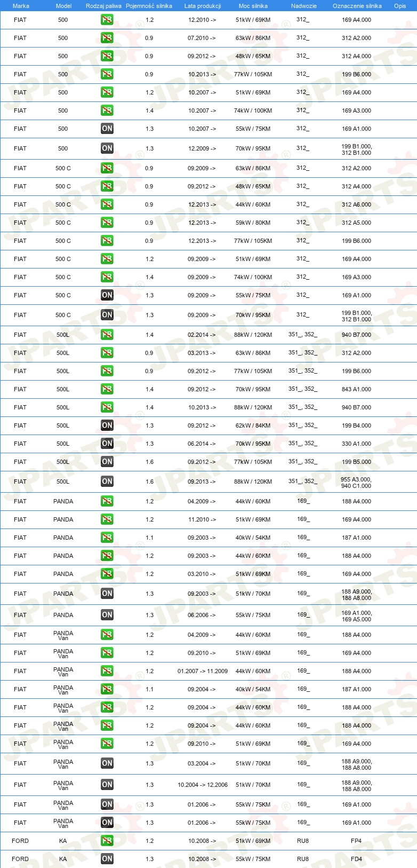Viewport: 417px width, 868px height.
Task: Click production date 02.2014 ->
Action: tap(202, 335)
